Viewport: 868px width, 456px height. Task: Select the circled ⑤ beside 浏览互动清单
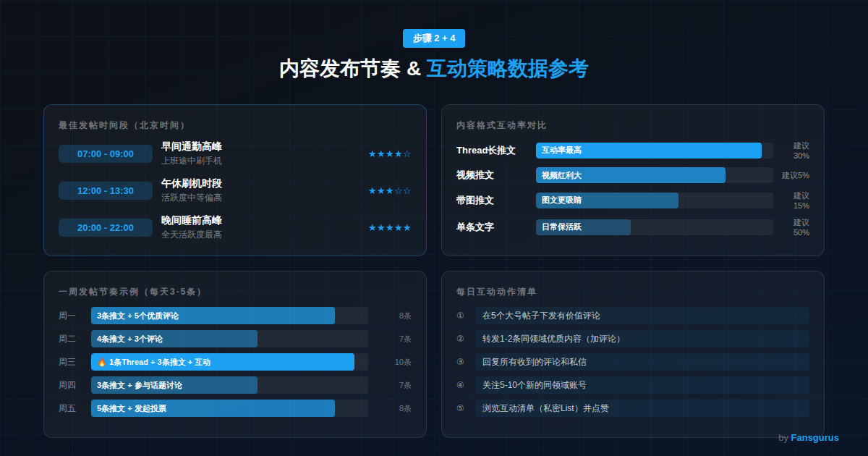[x=459, y=408]
